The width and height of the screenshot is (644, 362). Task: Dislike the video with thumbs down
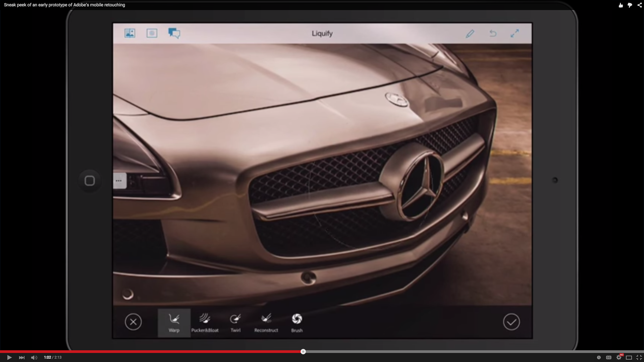630,5
